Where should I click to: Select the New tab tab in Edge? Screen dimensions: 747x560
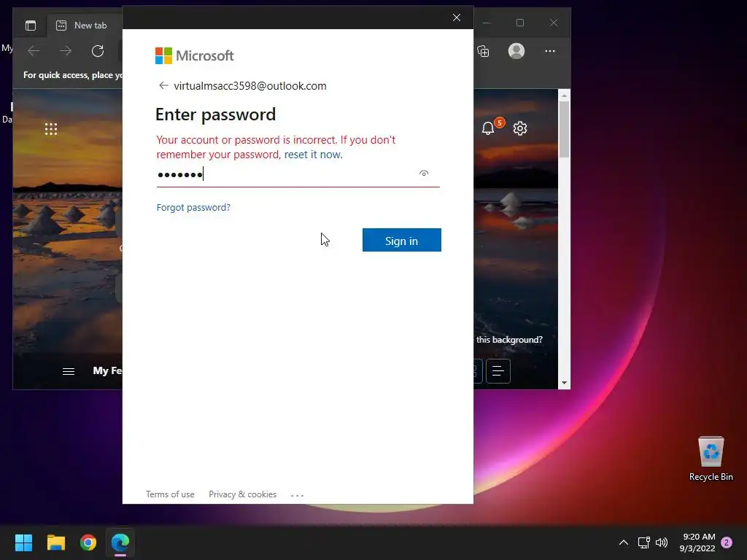[85, 26]
